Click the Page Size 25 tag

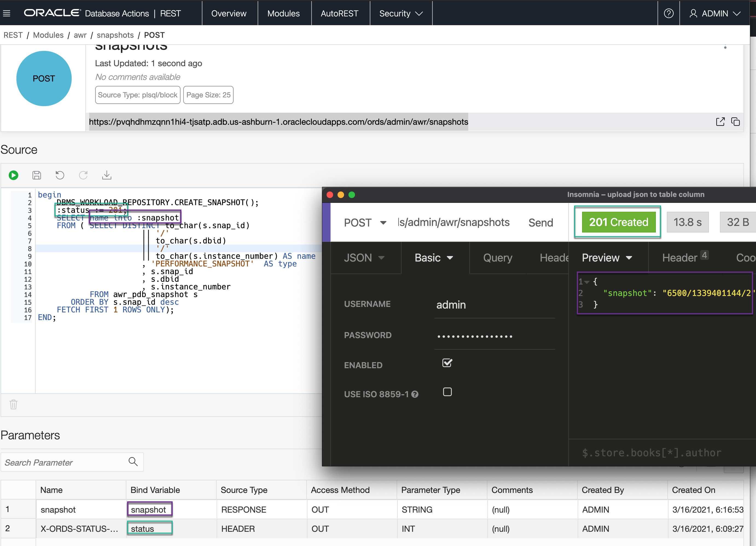[208, 95]
